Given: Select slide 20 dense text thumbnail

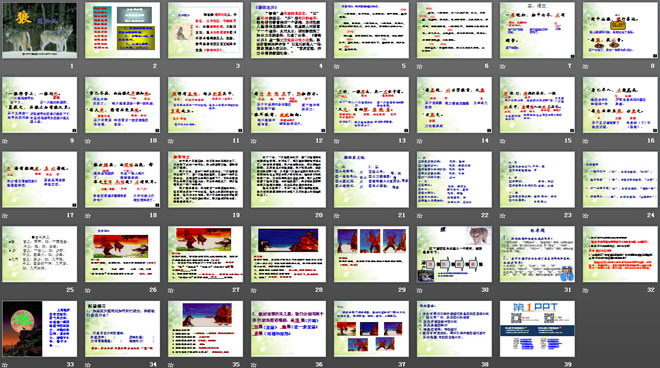Looking at the screenshot, I should [288, 179].
